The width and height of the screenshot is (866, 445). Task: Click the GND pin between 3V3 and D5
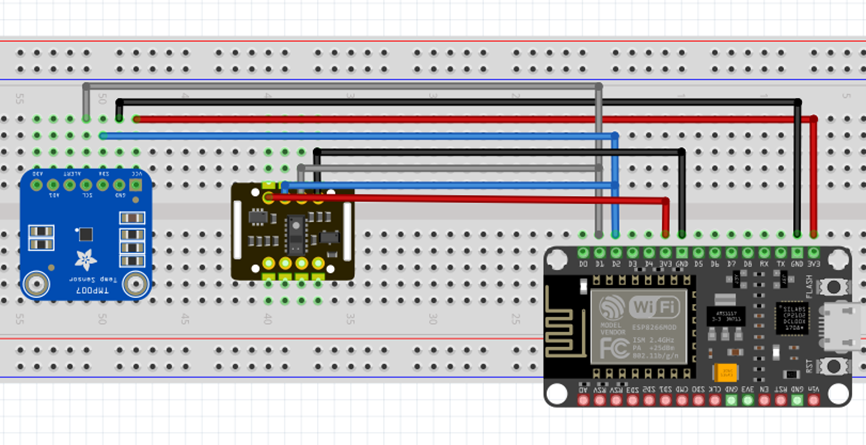point(682,253)
